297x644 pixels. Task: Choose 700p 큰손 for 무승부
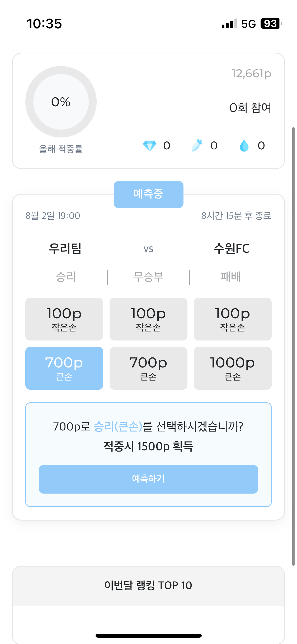148,368
